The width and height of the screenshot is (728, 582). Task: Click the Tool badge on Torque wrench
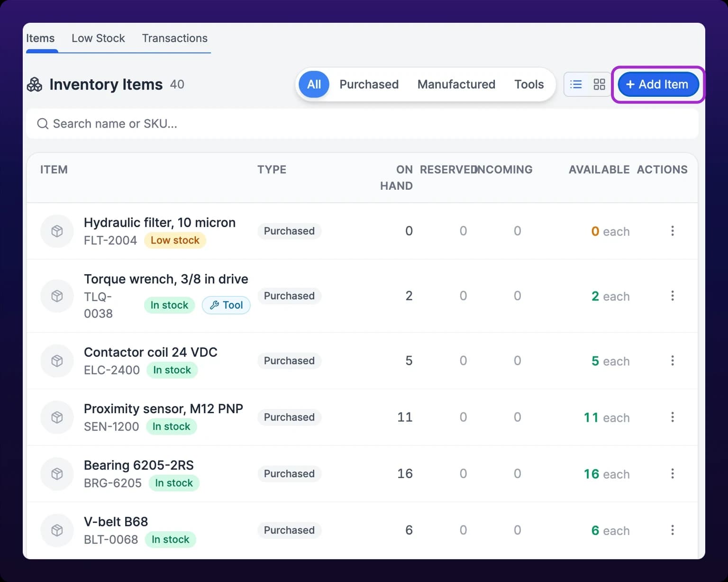click(226, 305)
